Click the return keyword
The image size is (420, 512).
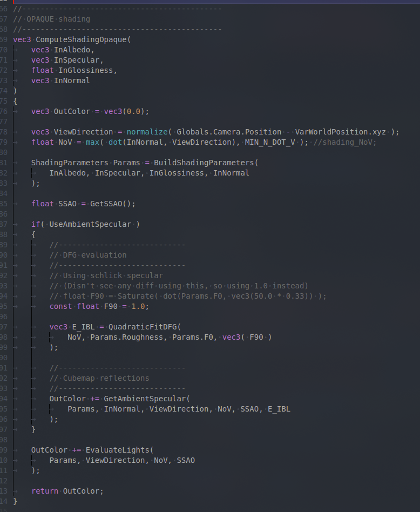pyautogui.click(x=45, y=491)
